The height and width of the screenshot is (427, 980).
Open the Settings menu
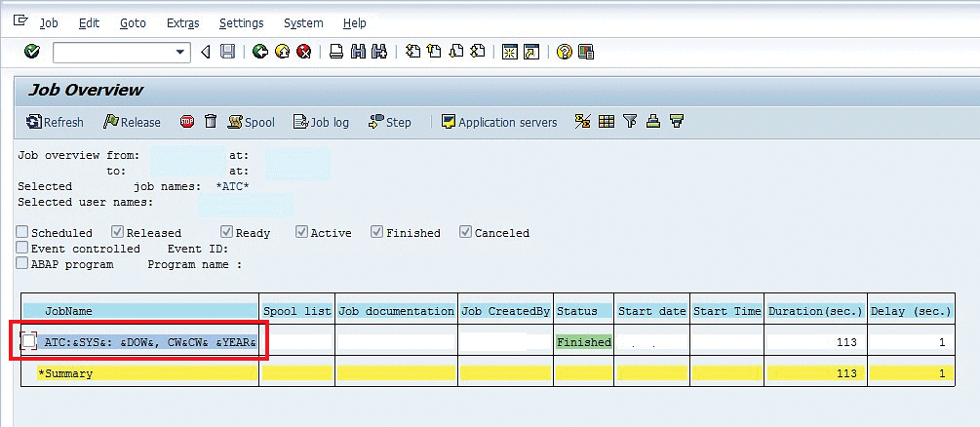point(241,22)
